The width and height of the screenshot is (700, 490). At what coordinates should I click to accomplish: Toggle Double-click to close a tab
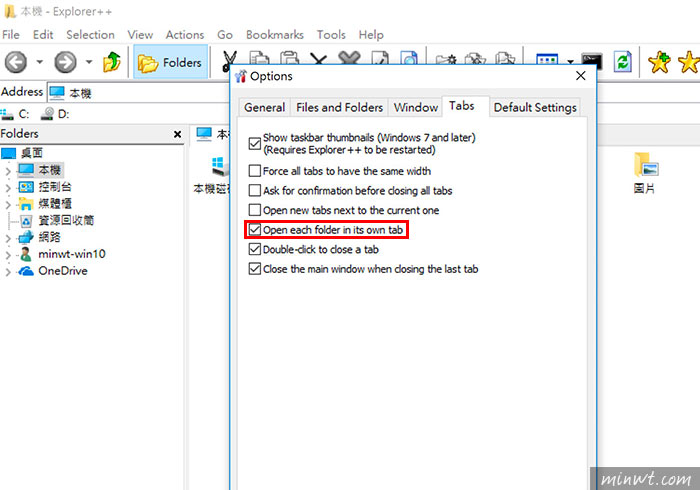click(254, 249)
